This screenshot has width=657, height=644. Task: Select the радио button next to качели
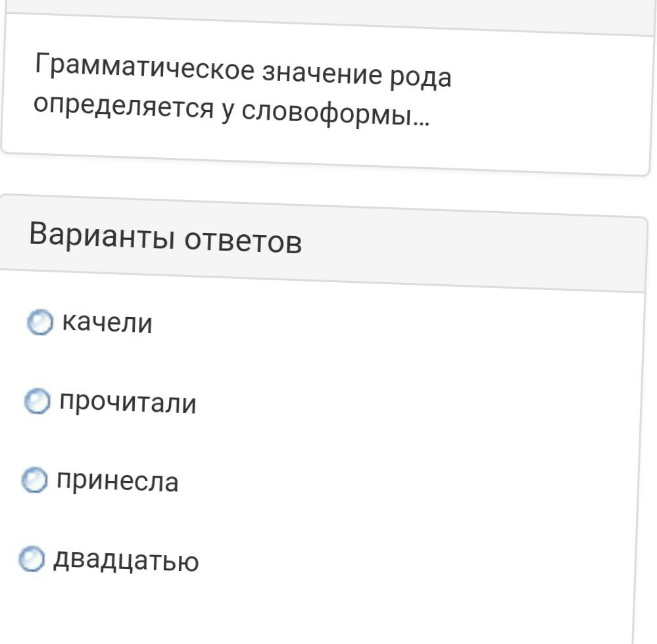click(40, 322)
